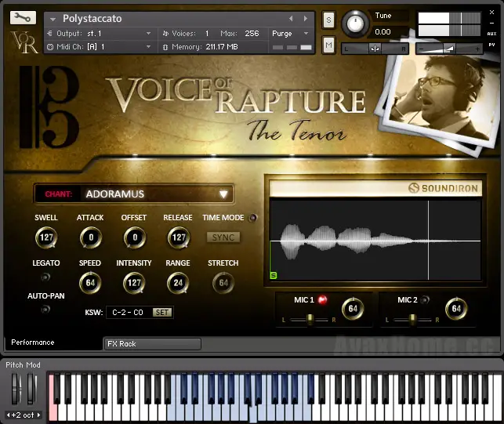Click the Intensity knob

[134, 283]
